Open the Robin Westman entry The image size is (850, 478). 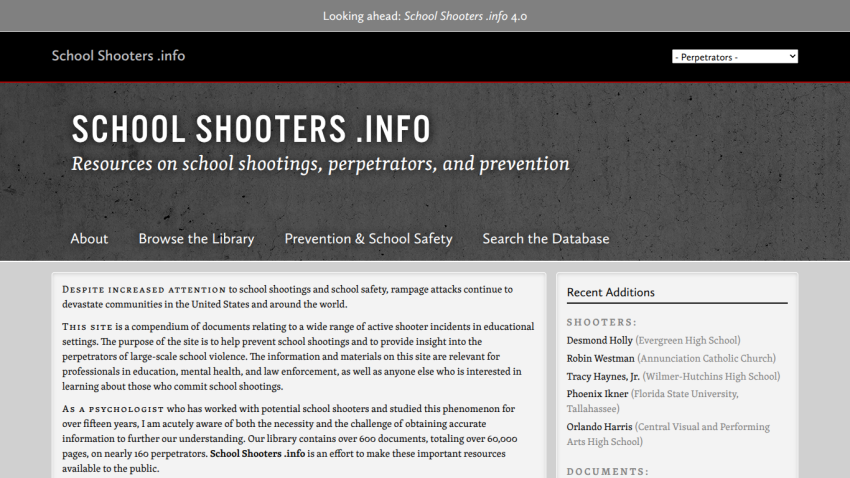point(601,358)
